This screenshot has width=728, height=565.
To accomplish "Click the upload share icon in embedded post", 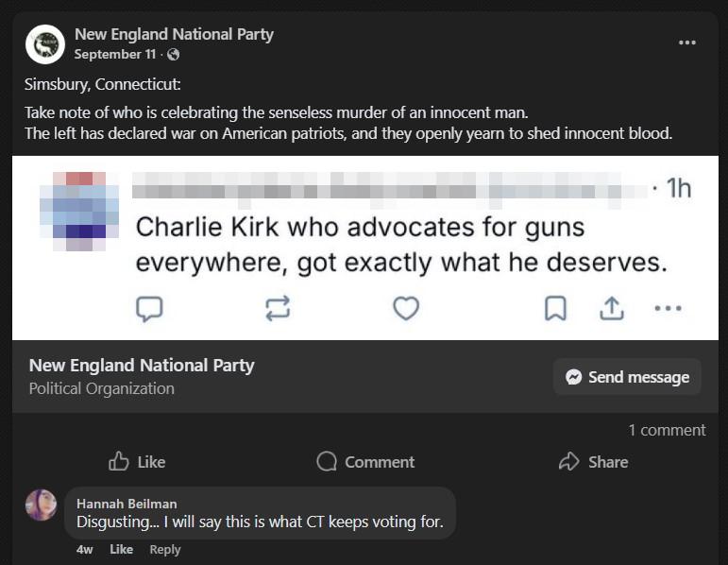I will [612, 308].
